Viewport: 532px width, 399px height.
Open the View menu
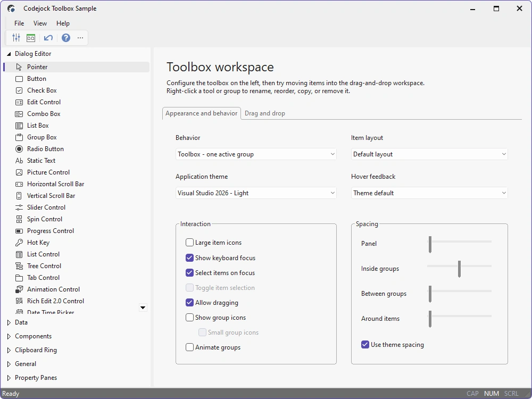click(x=40, y=23)
